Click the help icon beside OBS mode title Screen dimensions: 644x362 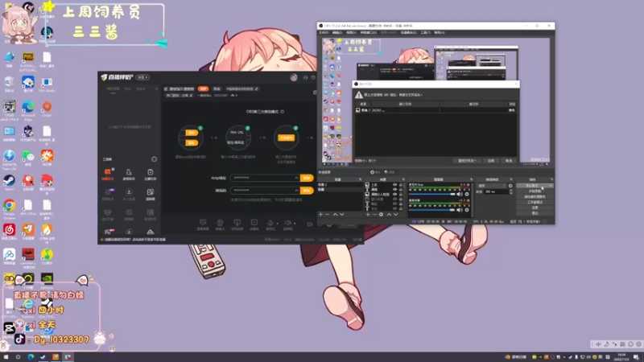pyautogui.click(x=283, y=112)
